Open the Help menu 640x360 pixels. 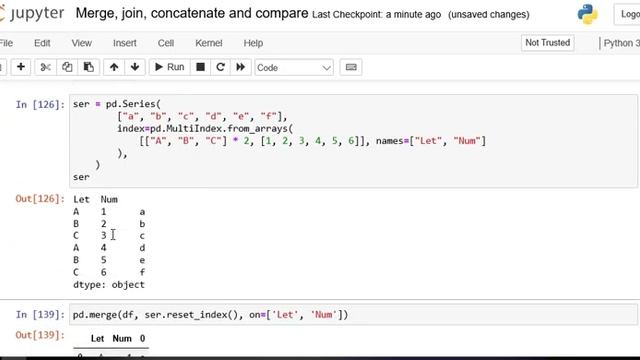pyautogui.click(x=253, y=43)
